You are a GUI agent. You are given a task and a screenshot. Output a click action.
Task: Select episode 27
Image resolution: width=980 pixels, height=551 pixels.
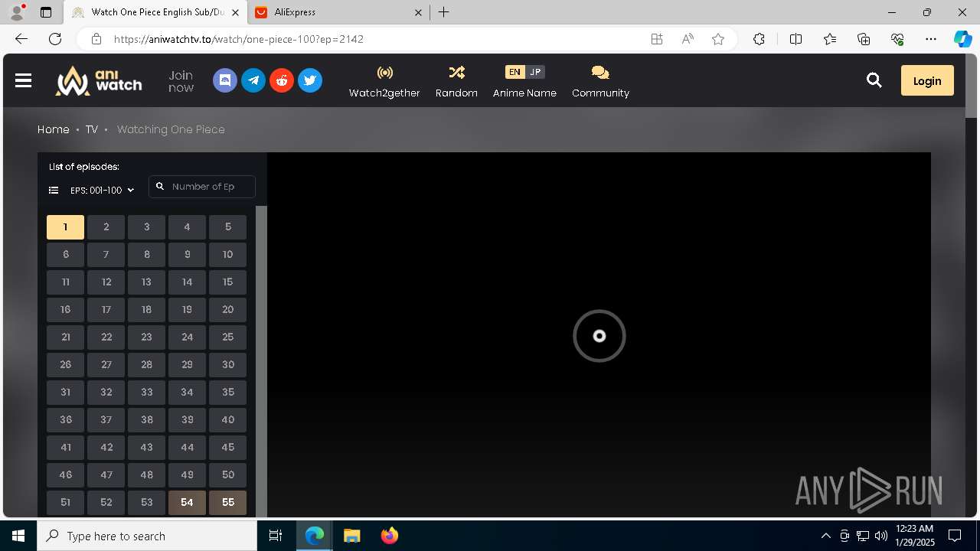click(x=106, y=364)
